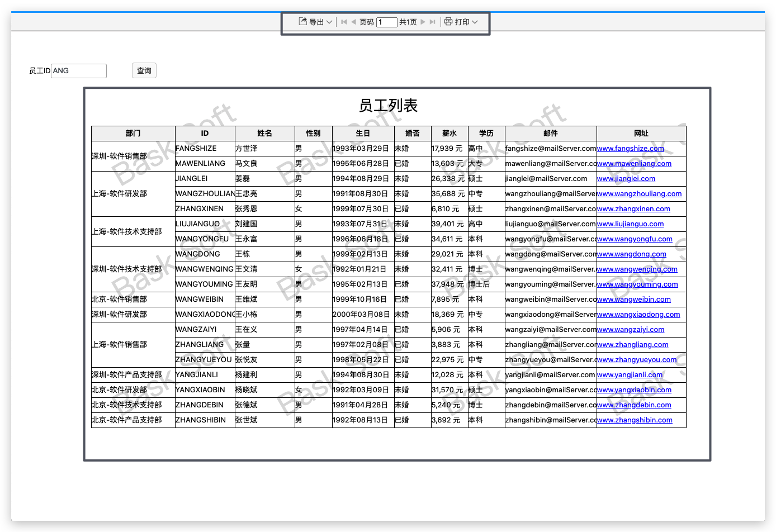
Task: Click the 北京-软件销售部 department cell
Action: pos(133,300)
